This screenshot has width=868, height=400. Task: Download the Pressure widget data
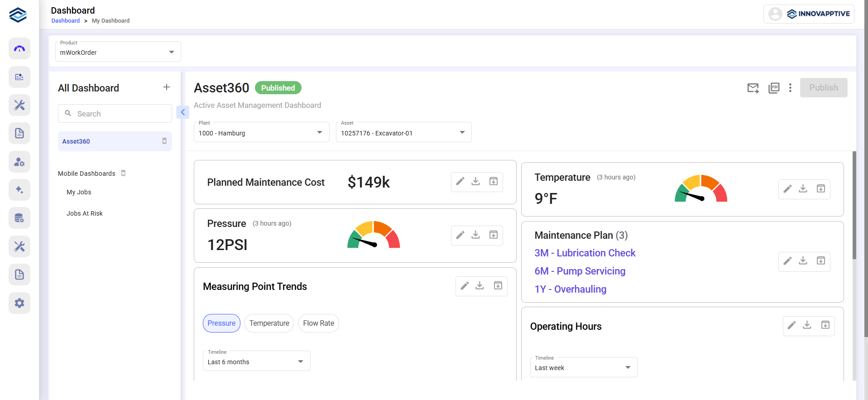click(x=475, y=235)
